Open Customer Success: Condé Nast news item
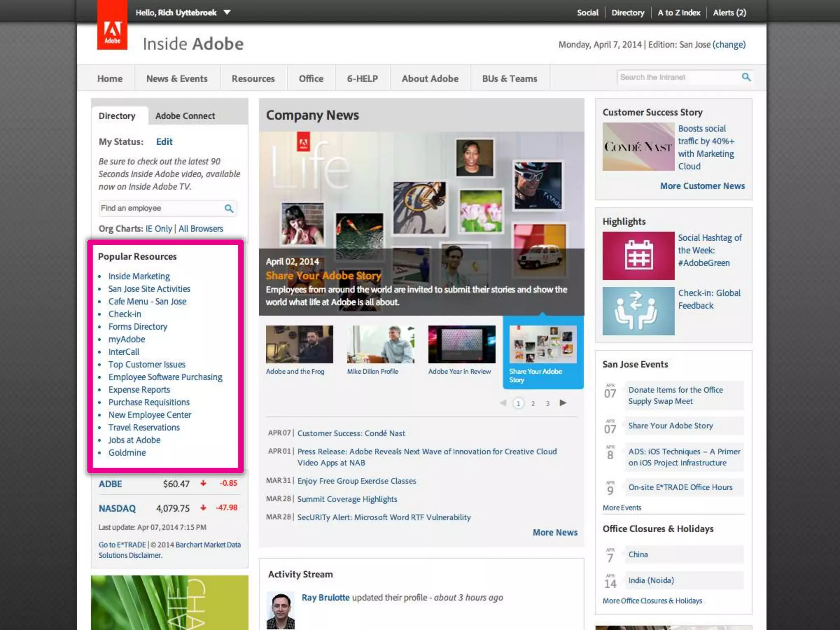This screenshot has width=840, height=630. coord(351,433)
